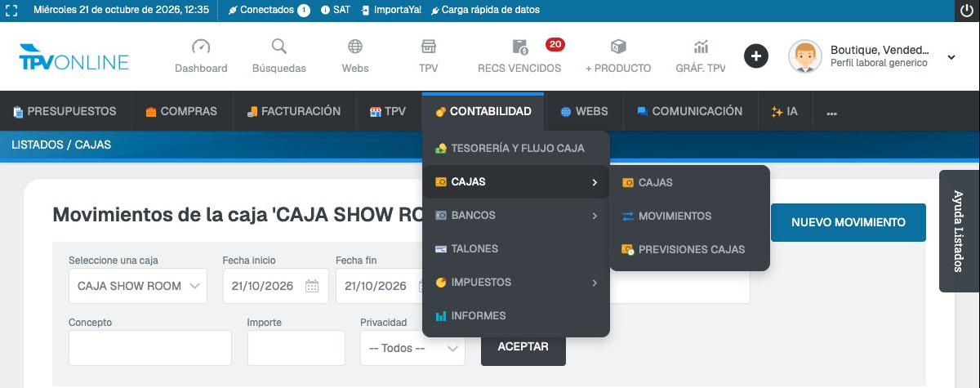980x388 pixels.
Task: Select TESORERÍA Y FLUJO CAJA
Action: 516,149
